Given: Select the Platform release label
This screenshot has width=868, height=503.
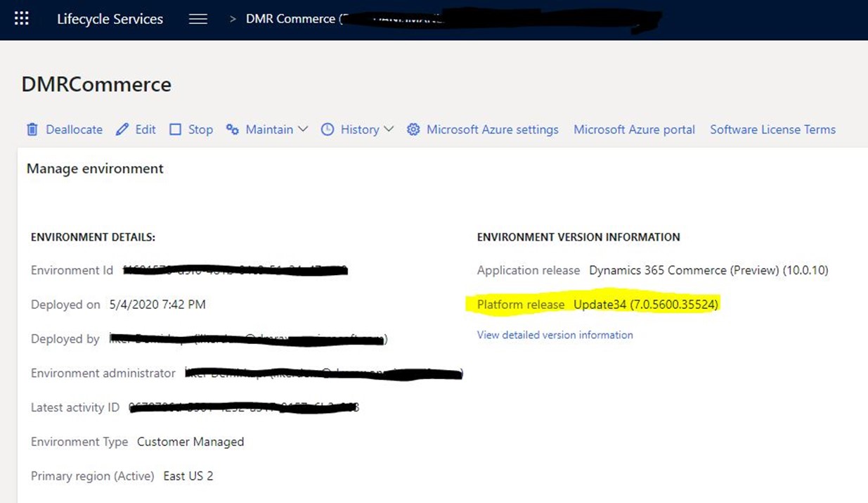Looking at the screenshot, I should tap(521, 305).
